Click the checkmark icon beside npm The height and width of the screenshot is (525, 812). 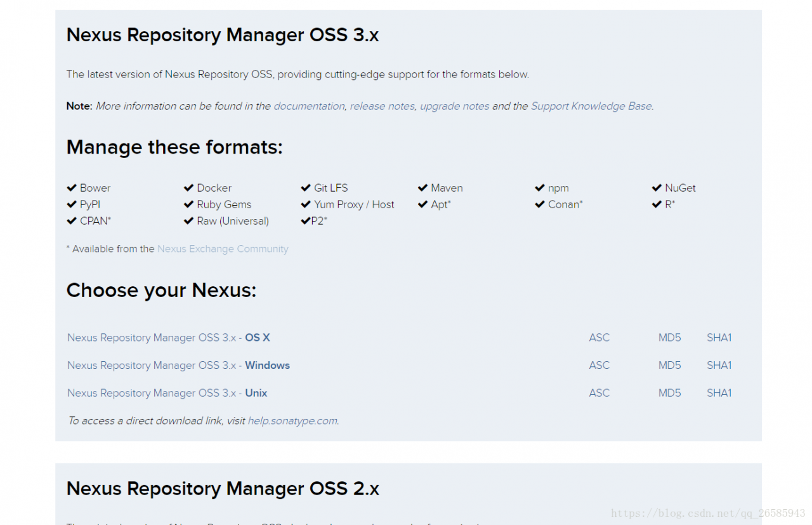[540, 188]
